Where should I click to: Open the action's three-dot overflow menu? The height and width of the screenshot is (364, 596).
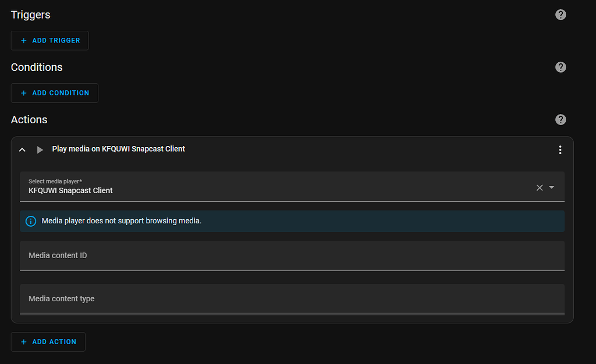560,150
